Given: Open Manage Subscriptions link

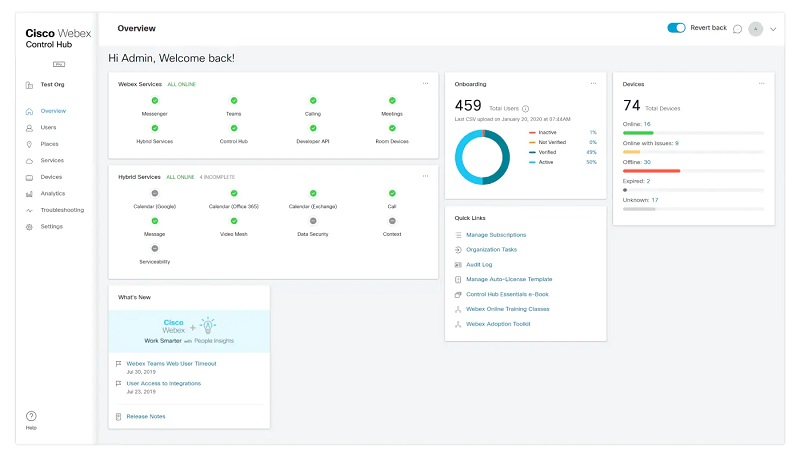Looking at the screenshot, I should [496, 235].
